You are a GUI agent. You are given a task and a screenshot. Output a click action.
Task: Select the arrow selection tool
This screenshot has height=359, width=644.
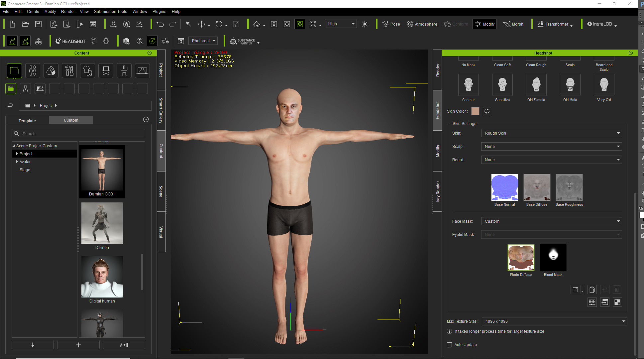point(188,24)
